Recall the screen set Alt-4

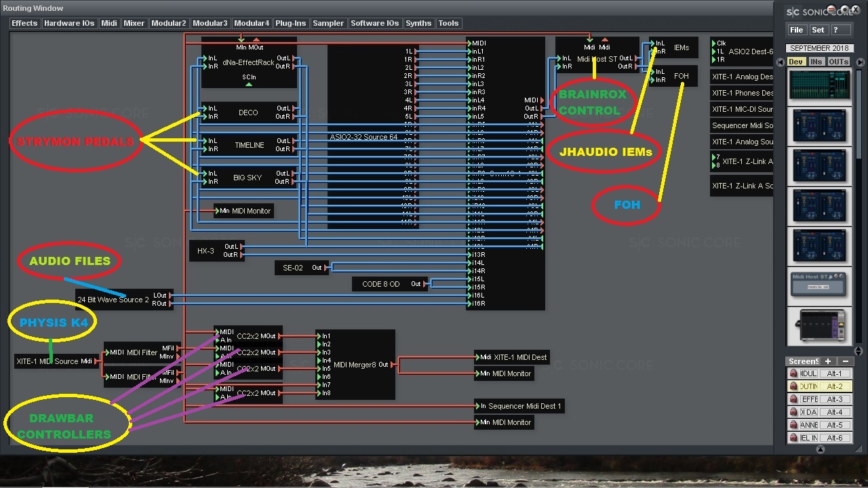(834, 412)
